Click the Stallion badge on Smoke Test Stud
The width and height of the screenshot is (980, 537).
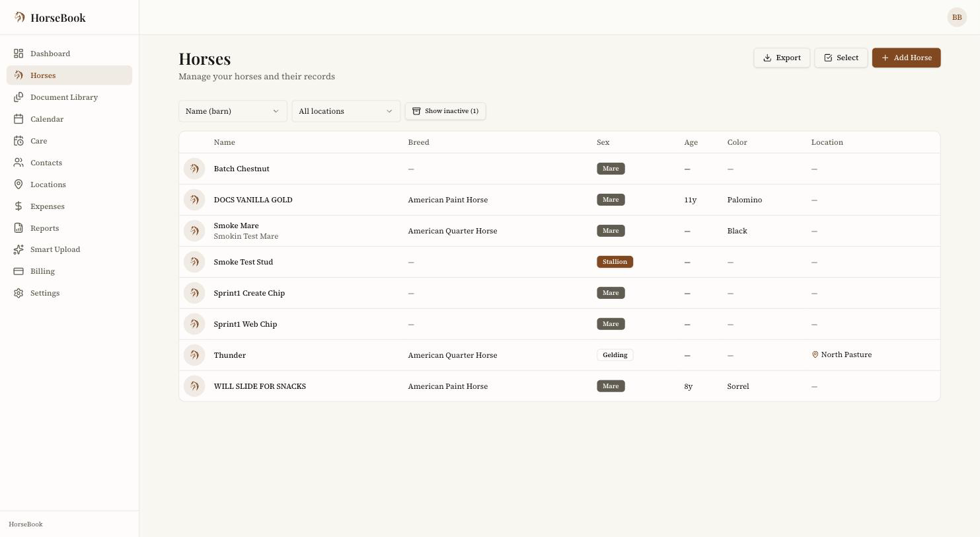(x=615, y=262)
